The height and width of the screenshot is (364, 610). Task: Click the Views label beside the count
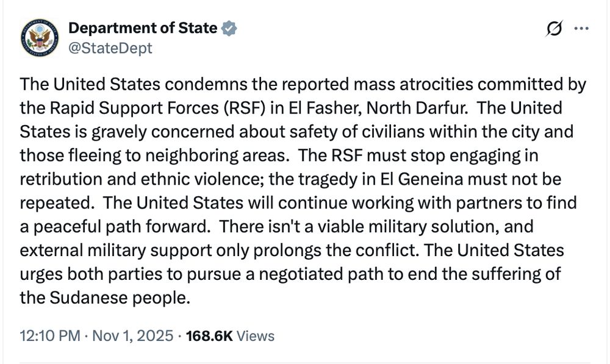coord(255,336)
